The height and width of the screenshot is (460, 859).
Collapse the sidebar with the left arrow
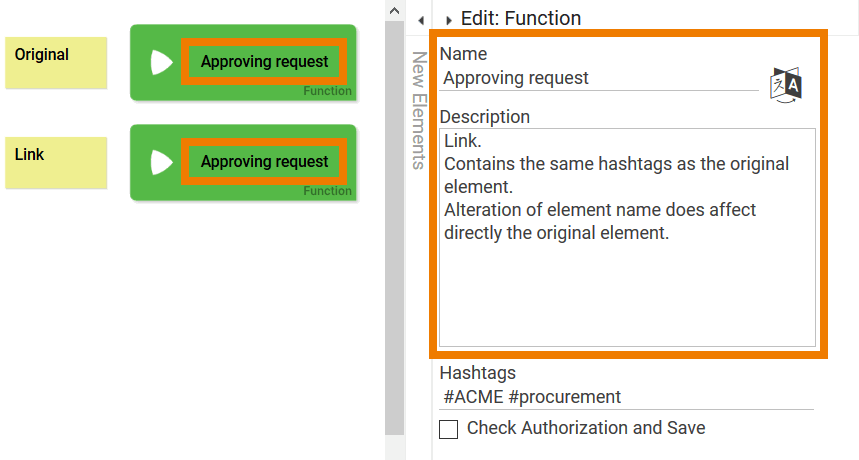420,19
